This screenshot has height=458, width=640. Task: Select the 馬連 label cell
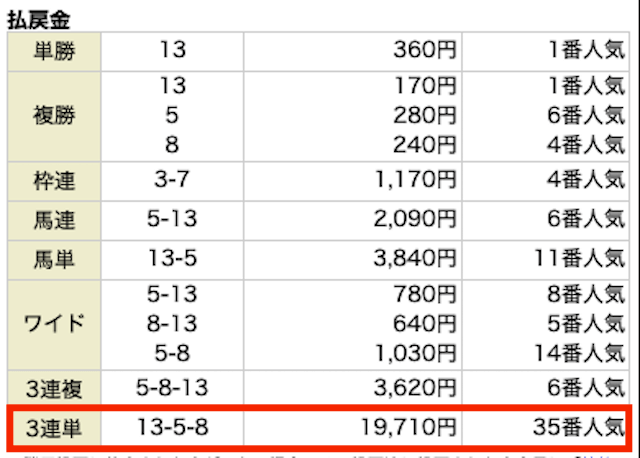point(54,220)
